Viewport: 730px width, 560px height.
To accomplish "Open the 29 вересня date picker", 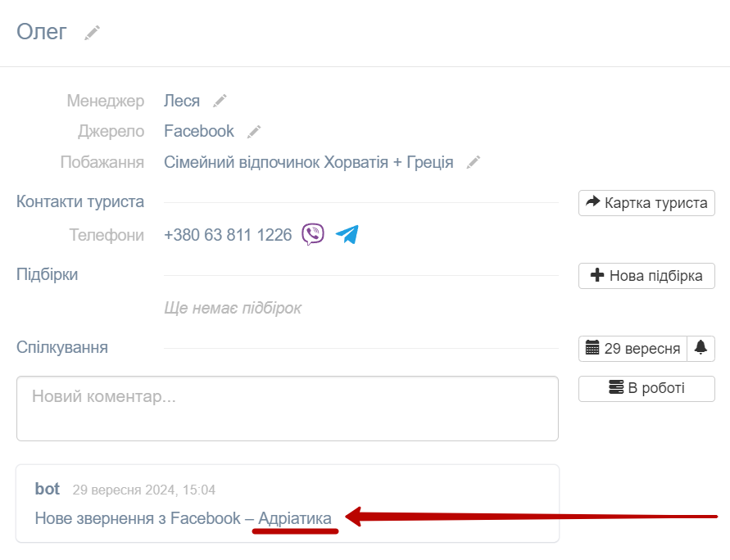I will coord(633,349).
